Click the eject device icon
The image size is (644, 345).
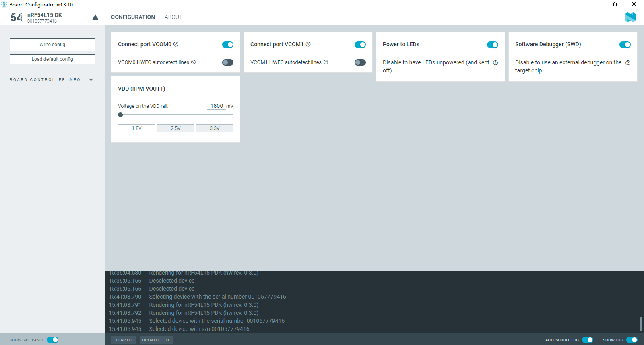(x=95, y=17)
